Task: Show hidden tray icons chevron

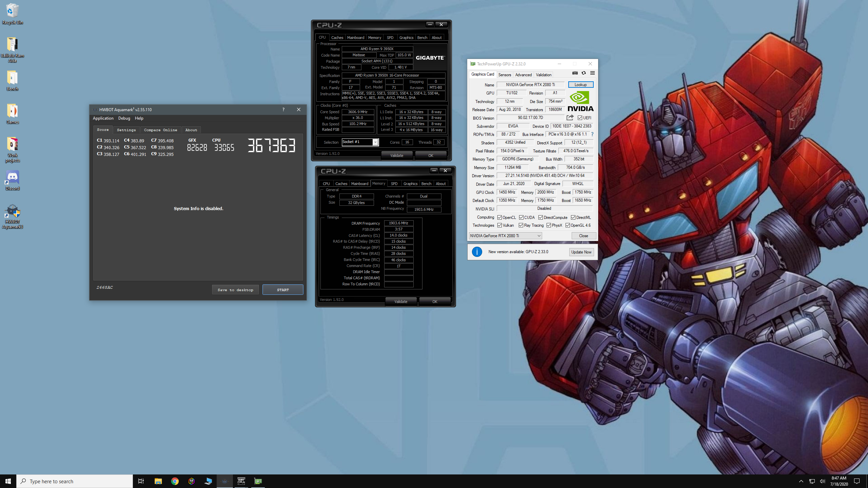Action: (801, 481)
